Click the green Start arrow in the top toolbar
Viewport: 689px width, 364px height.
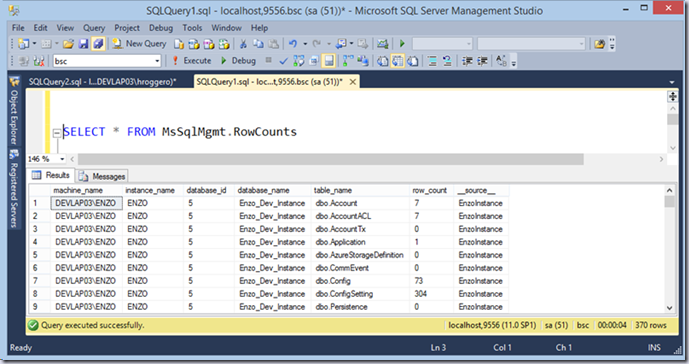(x=402, y=44)
